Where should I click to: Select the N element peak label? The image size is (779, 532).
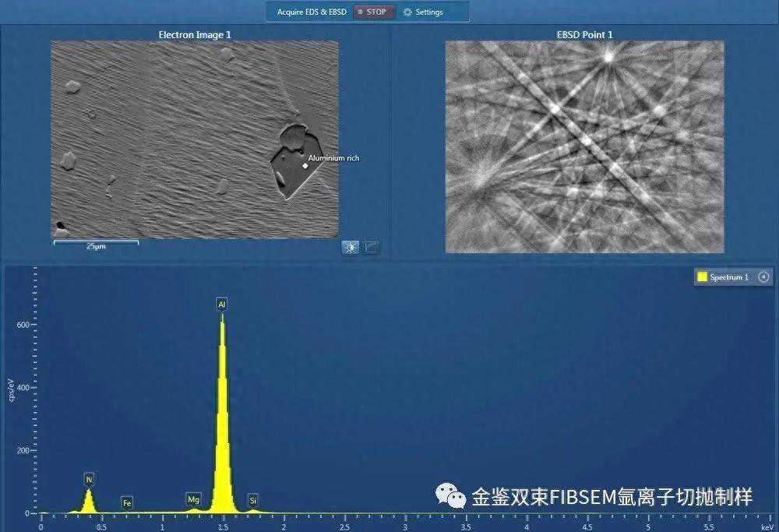(x=89, y=478)
